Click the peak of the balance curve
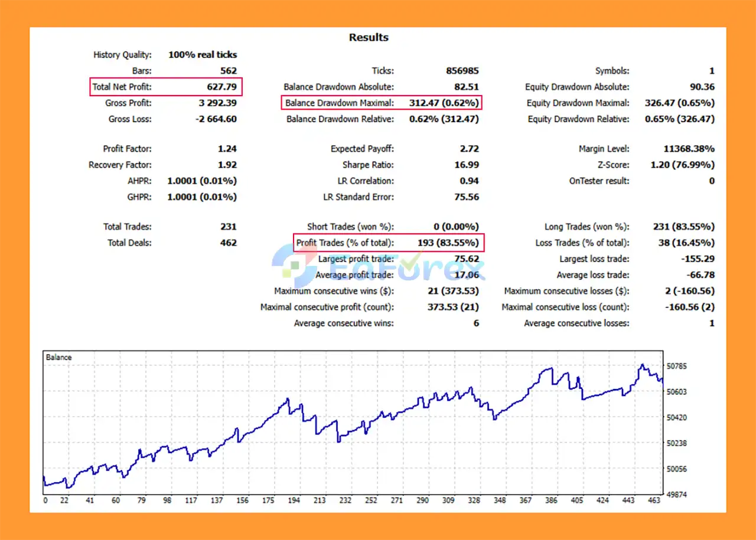Image resolution: width=756 pixels, height=540 pixels. click(x=643, y=365)
